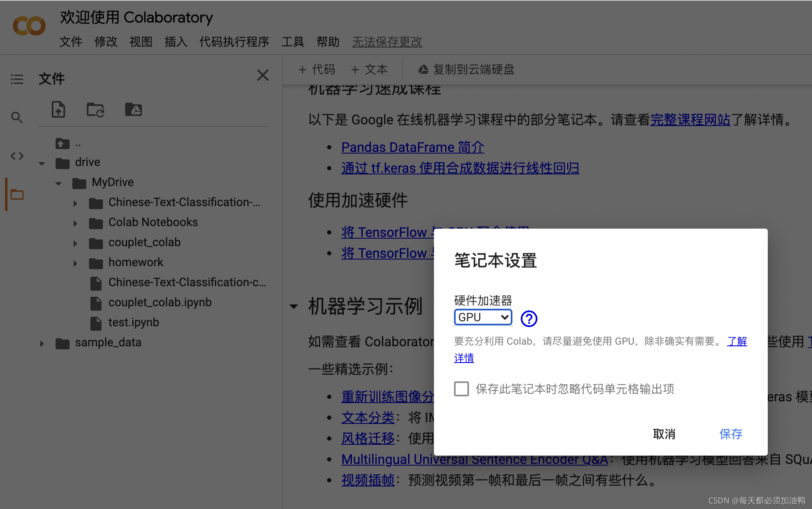812x509 pixels.
Task: Expand the homework folder arrow
Action: click(75, 264)
